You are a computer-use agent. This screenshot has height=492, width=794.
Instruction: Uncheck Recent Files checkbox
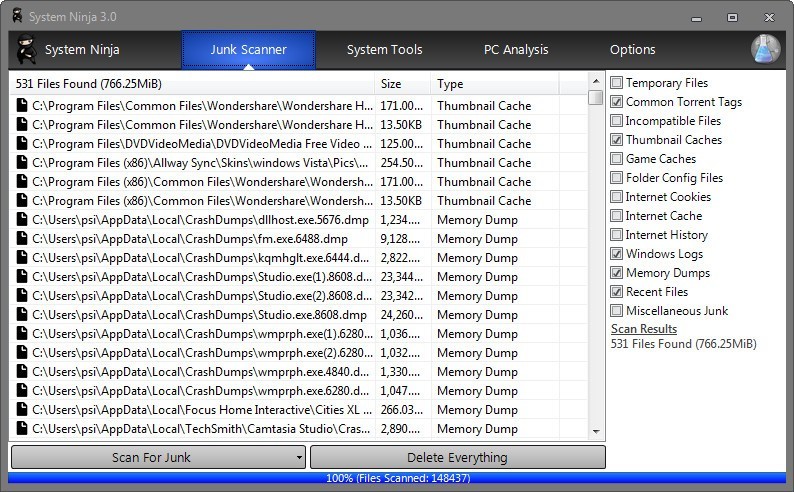[x=616, y=292]
